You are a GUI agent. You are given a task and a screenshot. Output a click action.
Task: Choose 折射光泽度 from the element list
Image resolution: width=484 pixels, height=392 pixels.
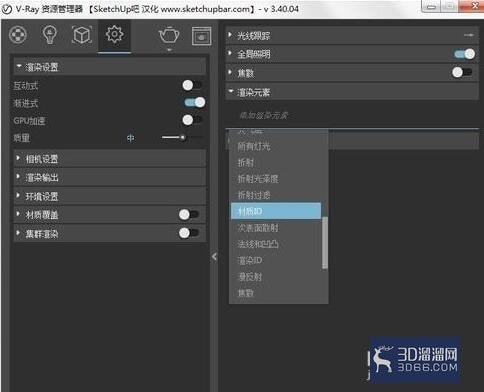[x=276, y=179]
